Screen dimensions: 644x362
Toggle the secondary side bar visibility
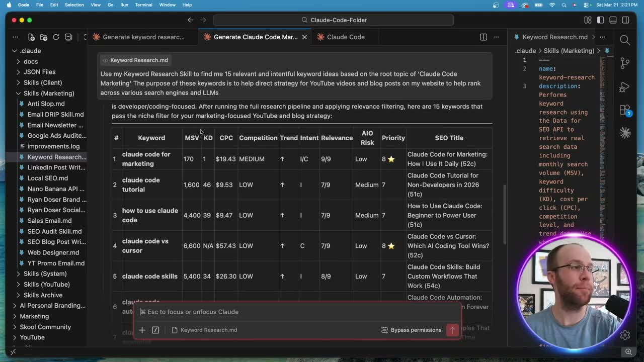coord(625,20)
